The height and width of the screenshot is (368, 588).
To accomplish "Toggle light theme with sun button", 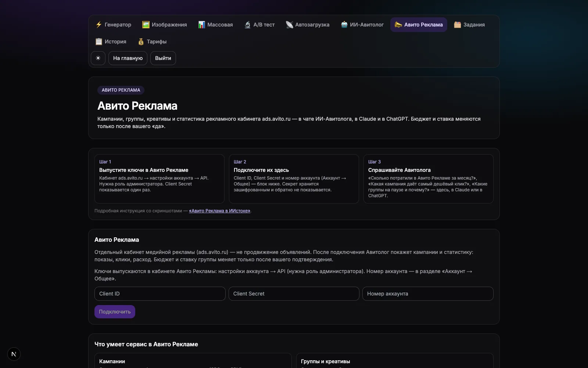I will (98, 58).
